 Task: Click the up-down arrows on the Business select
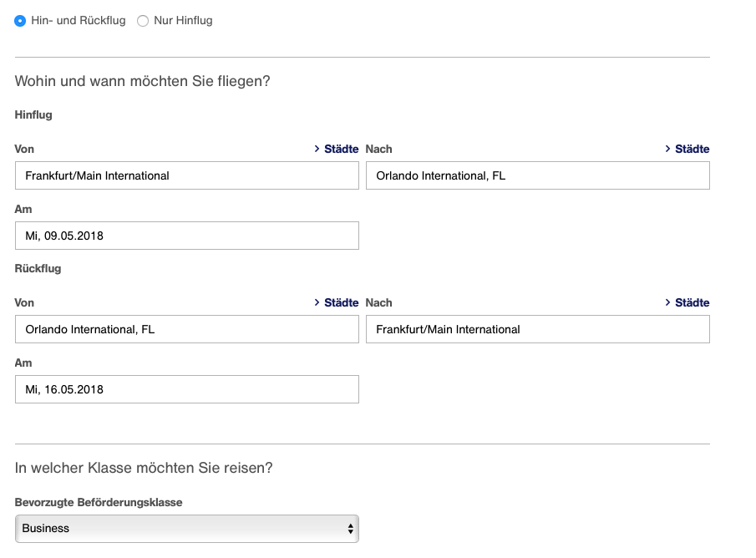click(x=350, y=528)
